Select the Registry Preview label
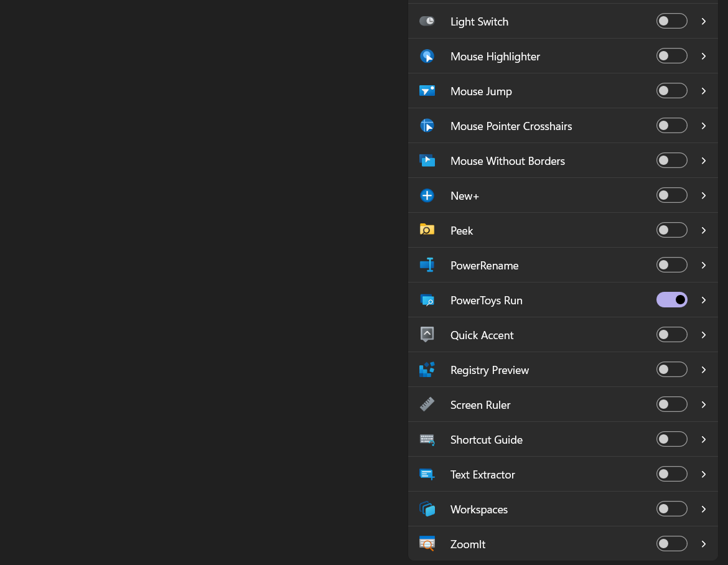Viewport: 728px width, 565px height. [489, 370]
